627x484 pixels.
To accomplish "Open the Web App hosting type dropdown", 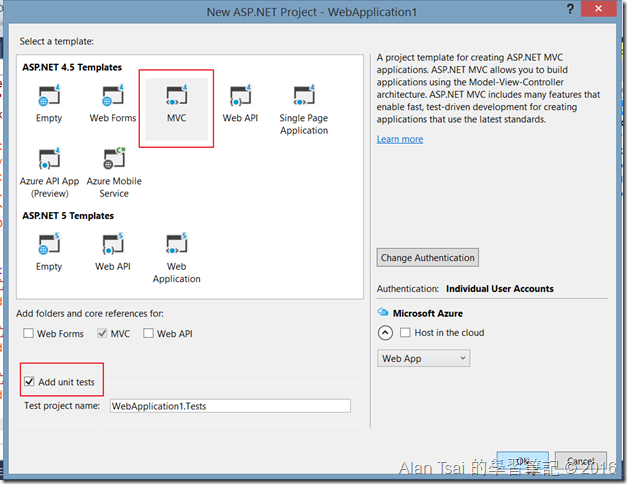I will coord(423,358).
